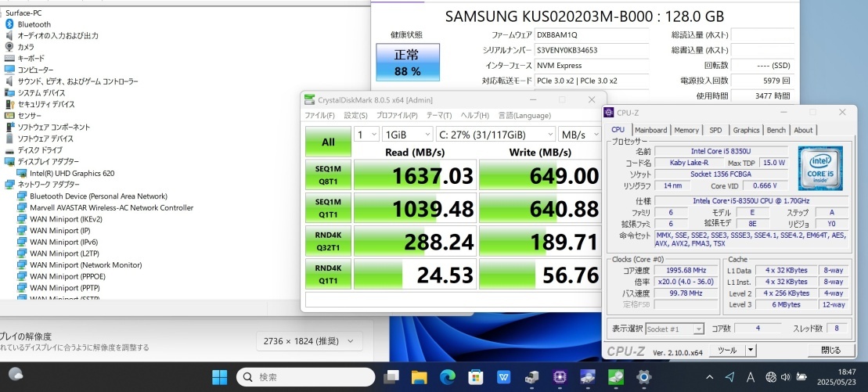Select the audio inputs and outputs (オーディオの入力および出力) category
The image size is (868, 392).
pos(58,35)
